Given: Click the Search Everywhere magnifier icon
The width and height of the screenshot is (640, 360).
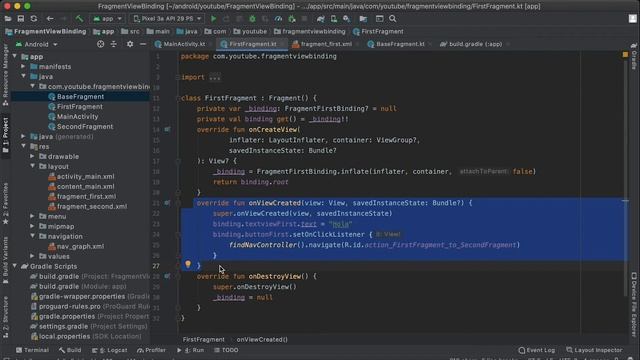Looking at the screenshot, I should pos(393,19).
